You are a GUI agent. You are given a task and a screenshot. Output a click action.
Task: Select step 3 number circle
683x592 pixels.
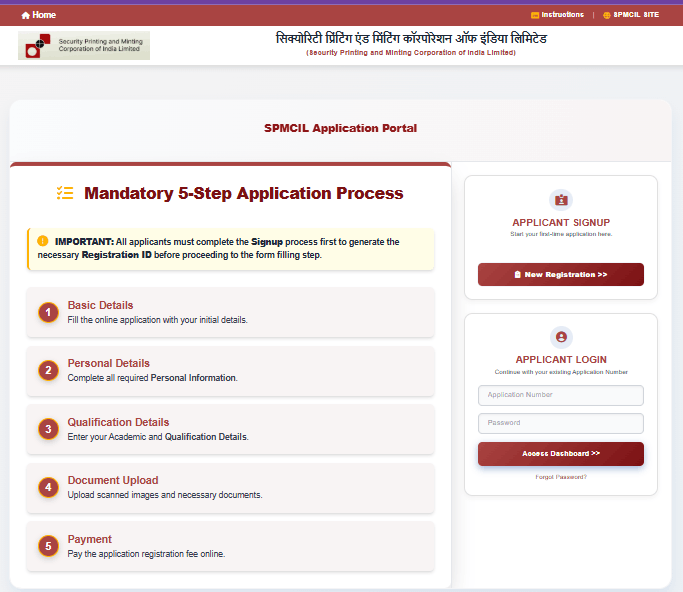(x=48, y=429)
